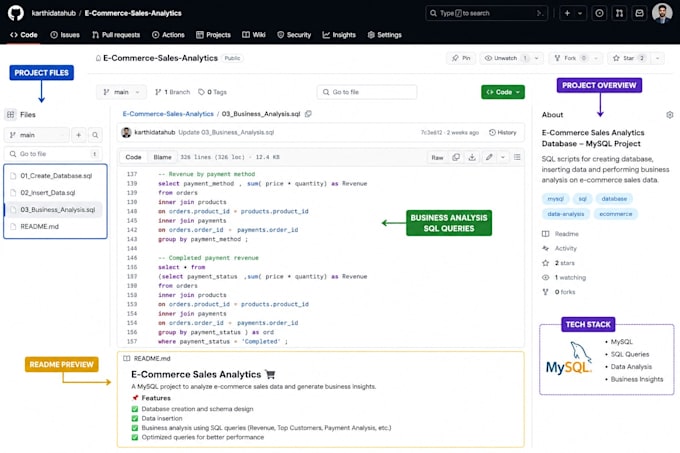This screenshot has width=680, height=453.
Task: Open the issues circle icon in top bar
Action: click(x=599, y=13)
